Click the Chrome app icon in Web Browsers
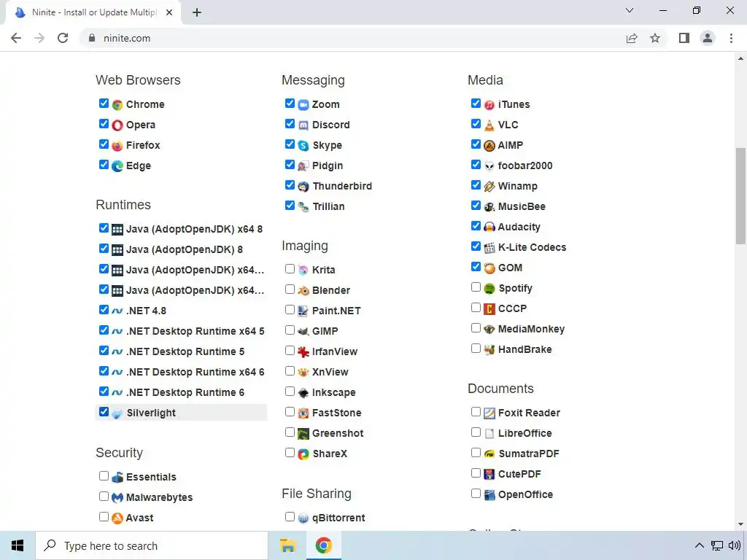This screenshot has height=560, width=747. click(x=117, y=105)
